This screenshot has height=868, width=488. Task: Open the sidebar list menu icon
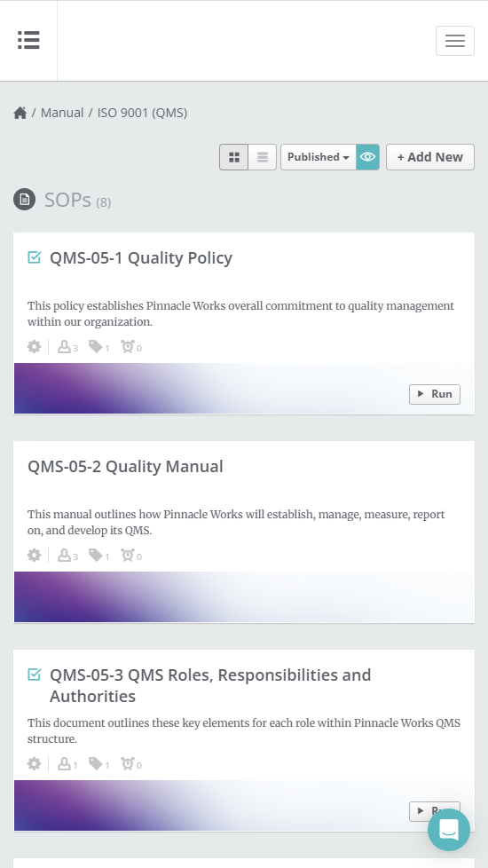click(x=28, y=41)
